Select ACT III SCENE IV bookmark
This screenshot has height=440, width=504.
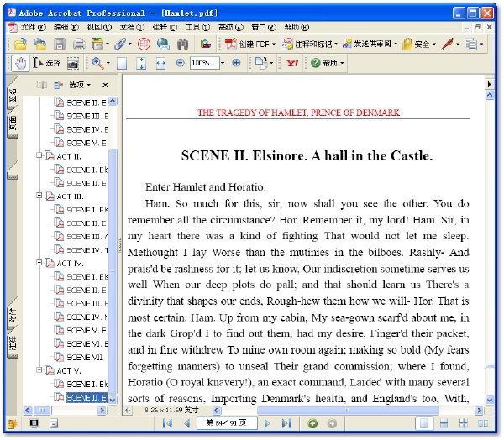tap(87, 249)
